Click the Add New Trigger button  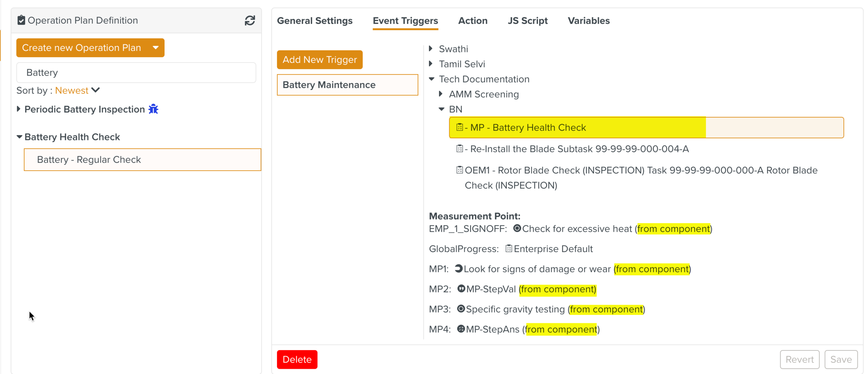pos(319,60)
